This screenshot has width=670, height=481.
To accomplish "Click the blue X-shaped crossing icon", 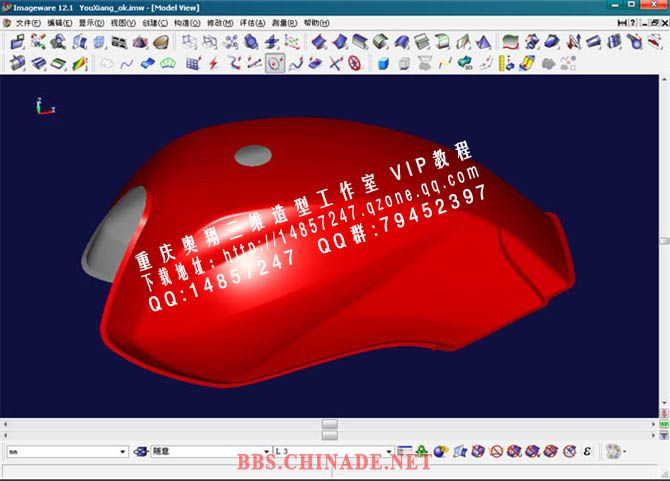I will tap(336, 64).
